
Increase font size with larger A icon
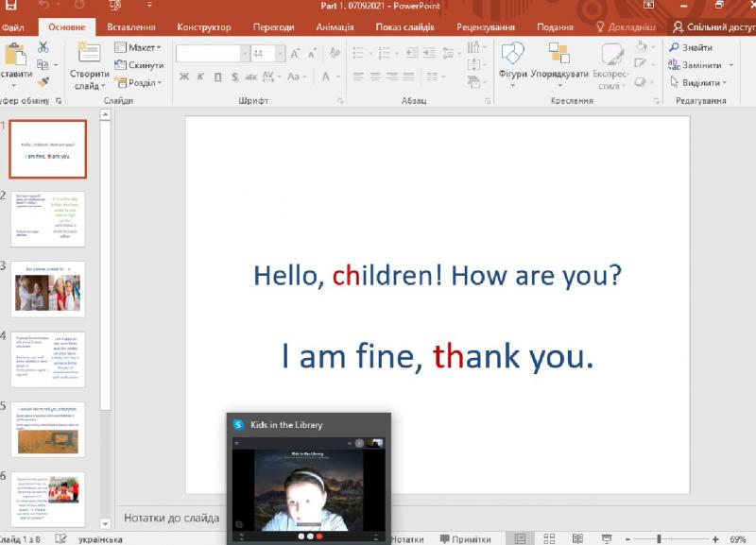coord(295,54)
